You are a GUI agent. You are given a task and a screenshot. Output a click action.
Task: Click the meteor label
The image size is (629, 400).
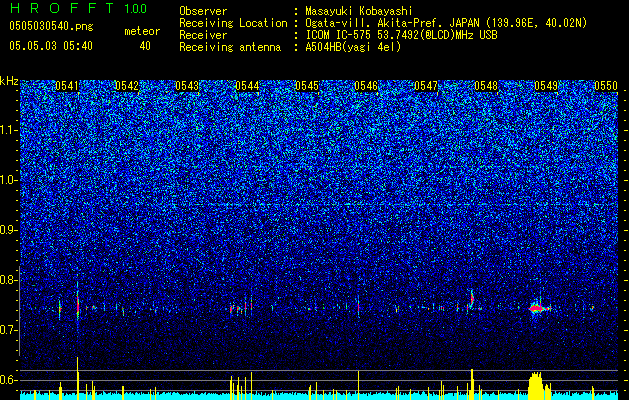click(x=142, y=31)
